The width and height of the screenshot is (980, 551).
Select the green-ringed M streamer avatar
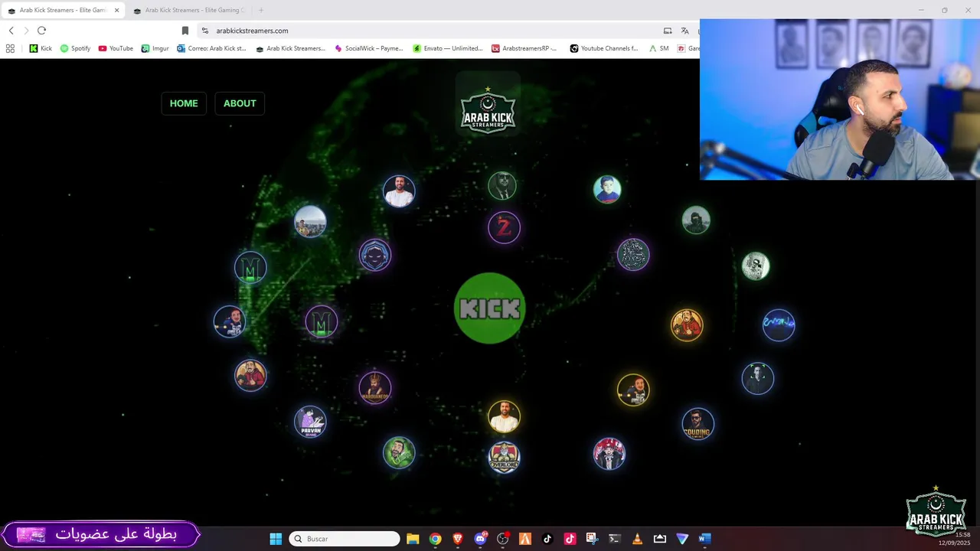[250, 268]
